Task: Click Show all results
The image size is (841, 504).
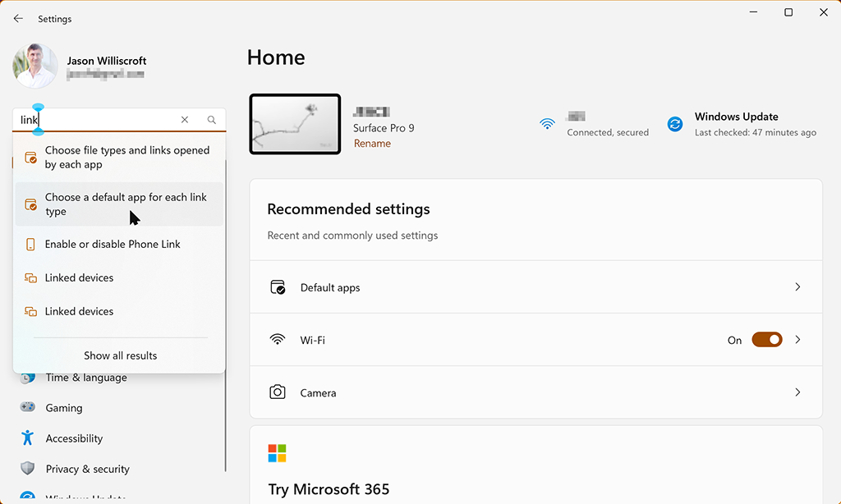Action: [120, 355]
